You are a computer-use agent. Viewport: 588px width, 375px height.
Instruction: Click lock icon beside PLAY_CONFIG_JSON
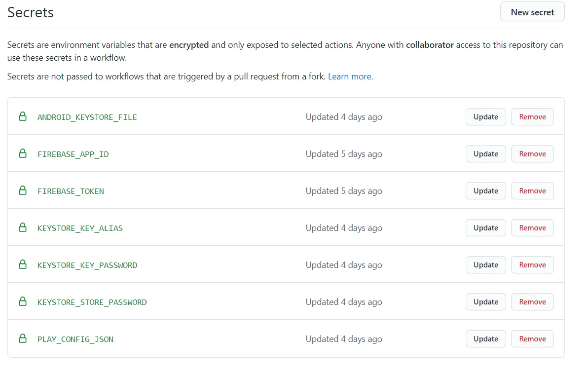pos(22,338)
